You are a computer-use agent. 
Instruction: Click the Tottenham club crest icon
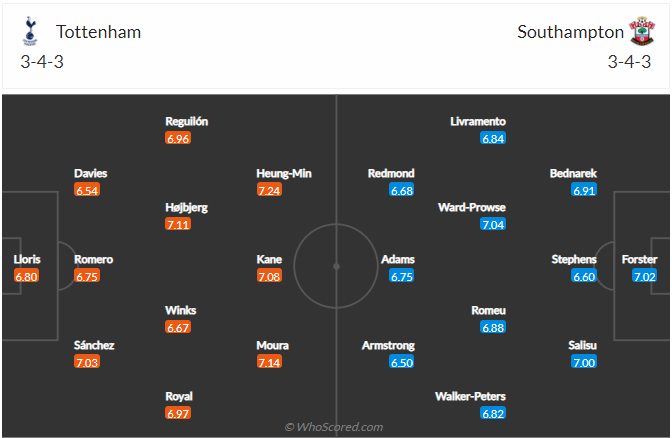[30, 32]
